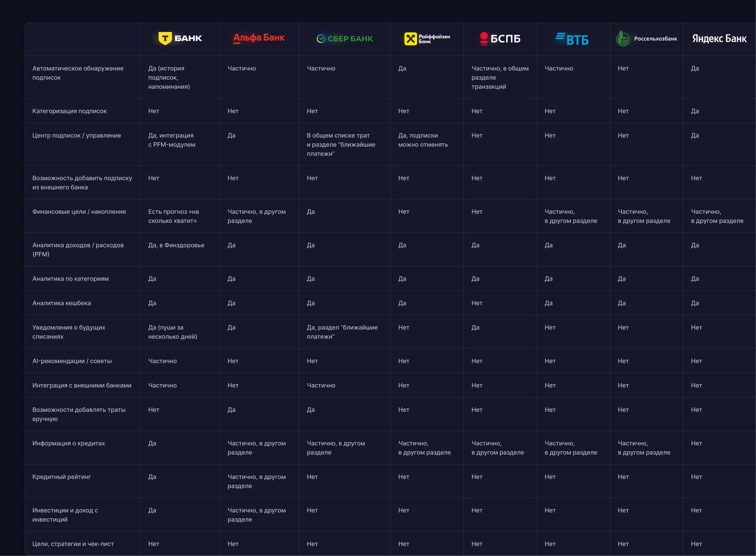Image resolution: width=756 pixels, height=556 pixels.
Task: Click Россельхозбанк 'Да' in Аналитика по категориям row
Action: 622,279
